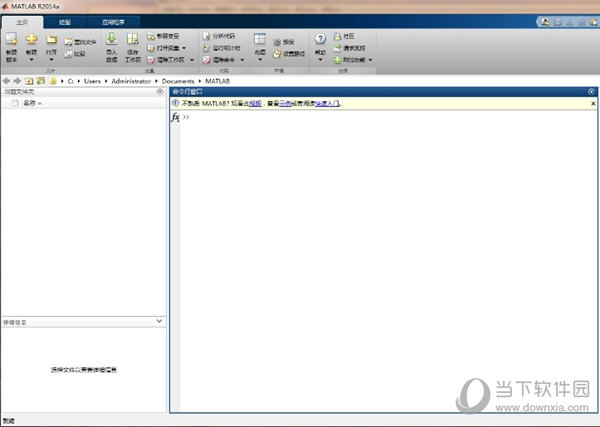Click the Forward arrow in the address bar

(17, 81)
